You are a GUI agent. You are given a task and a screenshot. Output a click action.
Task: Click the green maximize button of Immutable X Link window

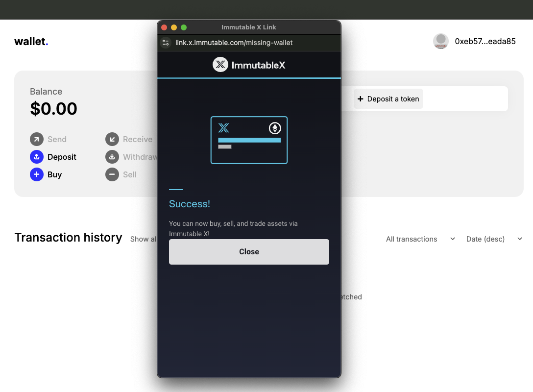click(184, 27)
